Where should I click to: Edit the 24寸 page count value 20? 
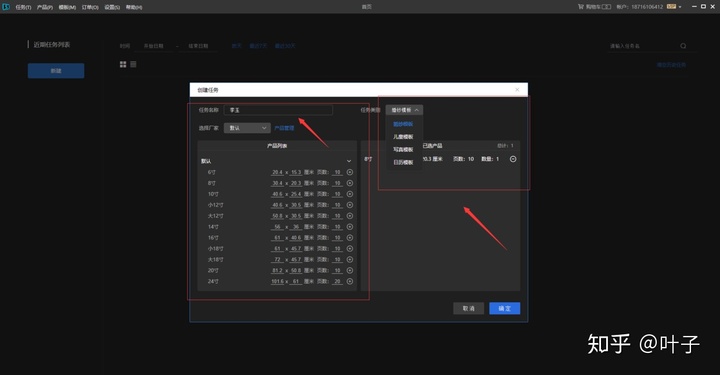(338, 281)
